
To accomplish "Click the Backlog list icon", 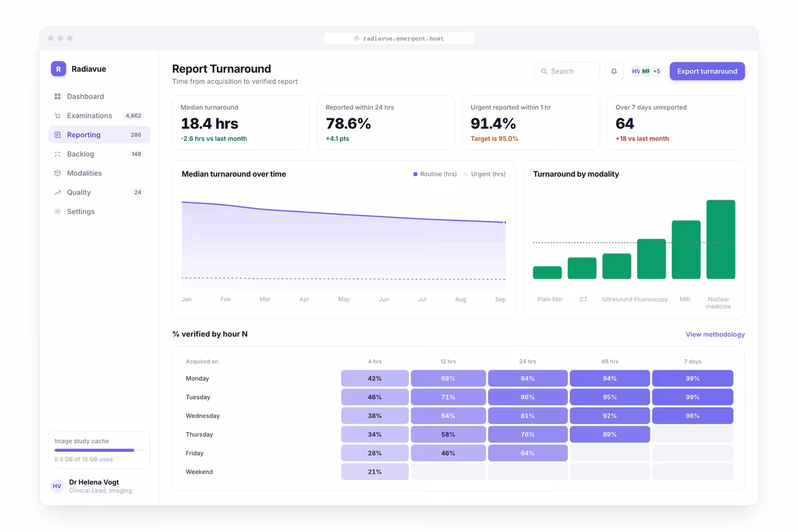I will tap(58, 154).
